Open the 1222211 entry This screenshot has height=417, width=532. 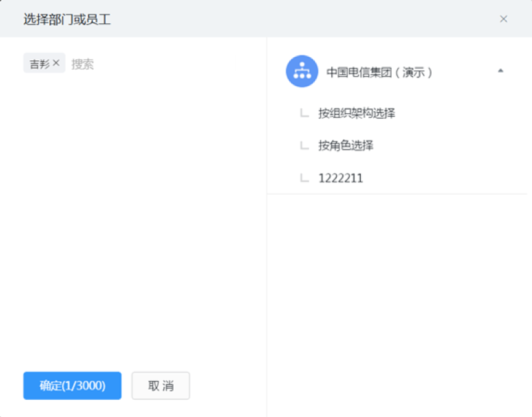[x=341, y=178]
